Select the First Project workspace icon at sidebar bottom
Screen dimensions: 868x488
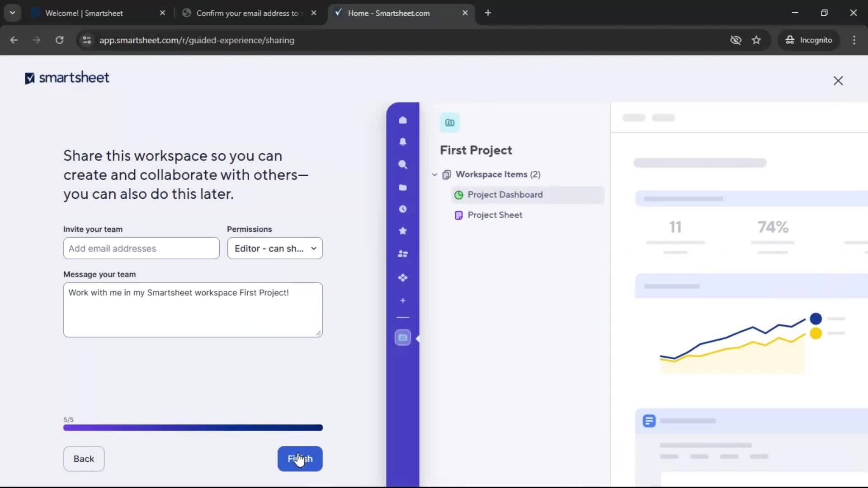coord(402,338)
